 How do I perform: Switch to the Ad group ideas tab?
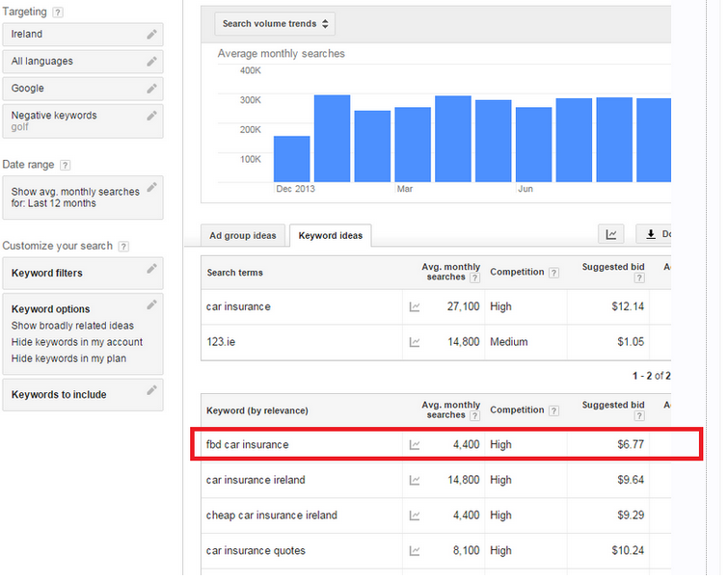click(243, 236)
